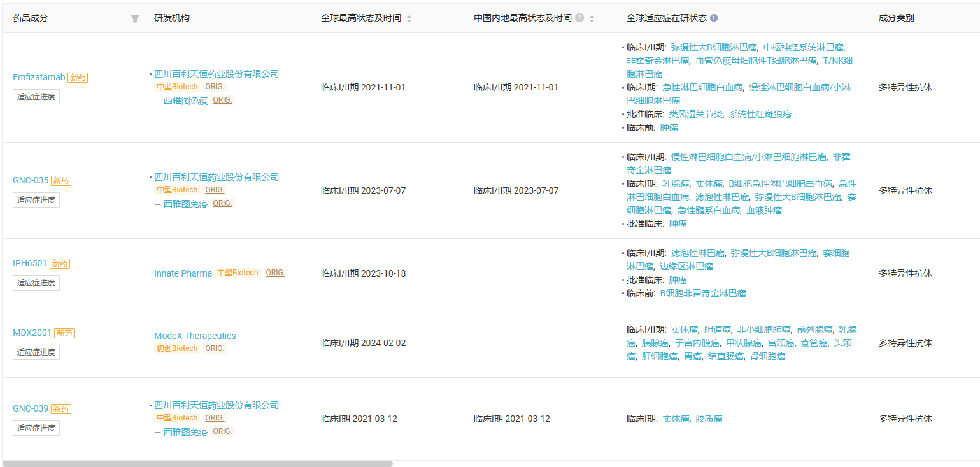Open Innate Pharma company link
This screenshot has height=467, width=980.
pyautogui.click(x=183, y=273)
